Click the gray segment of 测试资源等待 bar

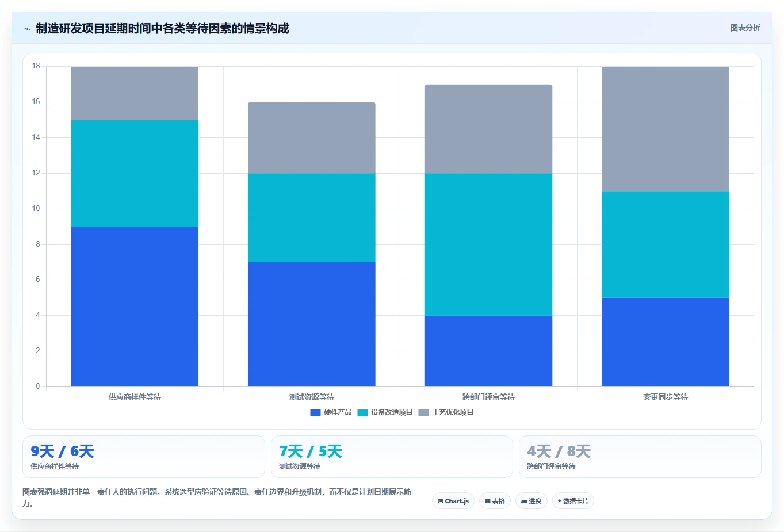312,138
